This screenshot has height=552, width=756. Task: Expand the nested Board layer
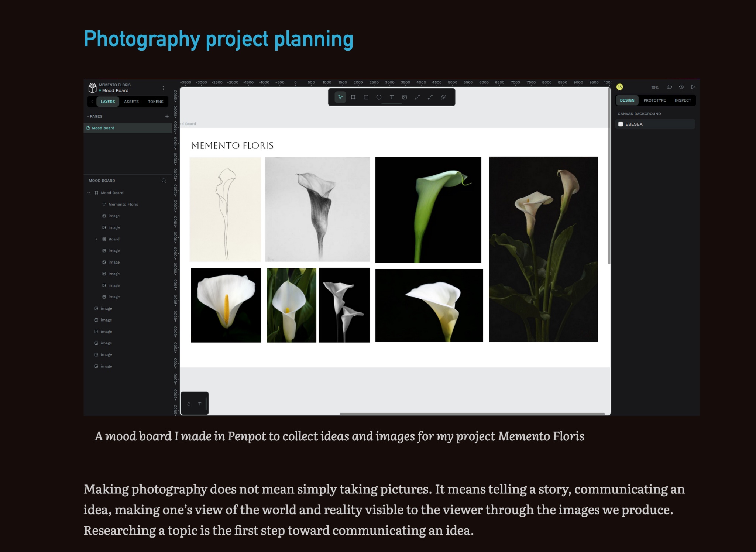[x=96, y=239]
